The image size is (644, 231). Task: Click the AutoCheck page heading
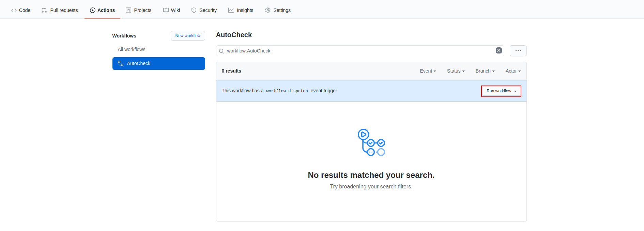click(234, 35)
